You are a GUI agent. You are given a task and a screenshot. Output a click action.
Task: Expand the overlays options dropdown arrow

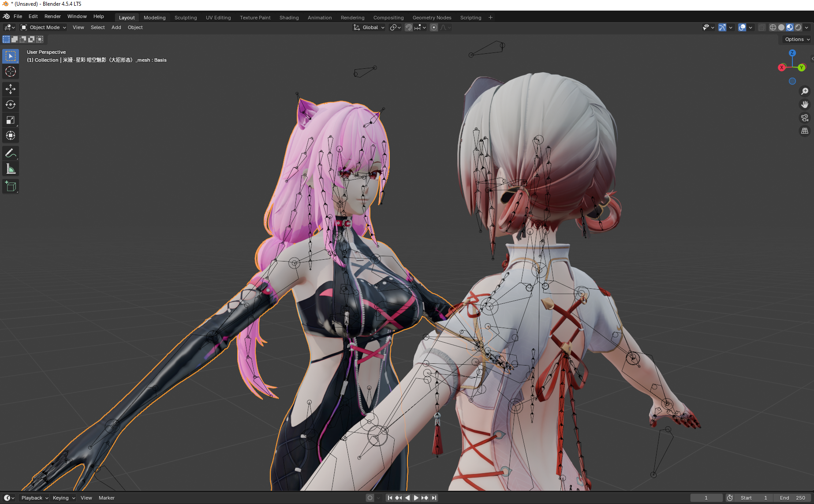click(751, 27)
